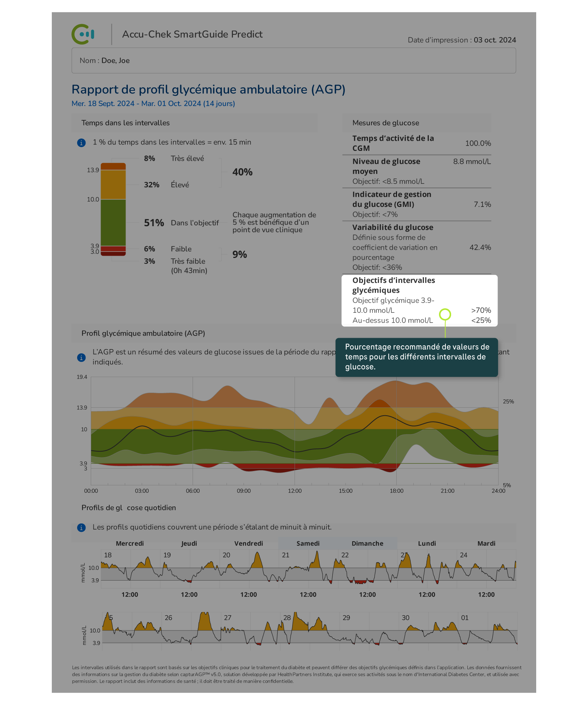The width and height of the screenshot is (588, 705).
Task: Click the '12:00' AGP chart axis label
Action: pyautogui.click(x=295, y=491)
